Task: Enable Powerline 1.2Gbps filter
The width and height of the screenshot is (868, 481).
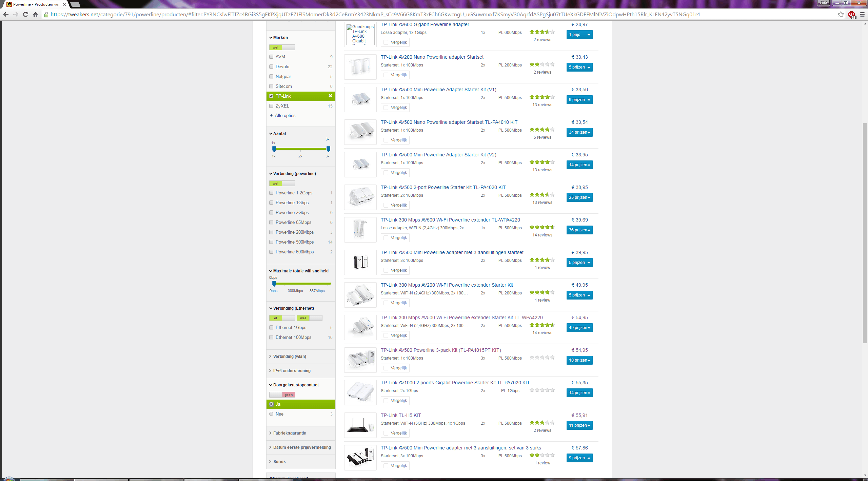Action: coord(271,193)
